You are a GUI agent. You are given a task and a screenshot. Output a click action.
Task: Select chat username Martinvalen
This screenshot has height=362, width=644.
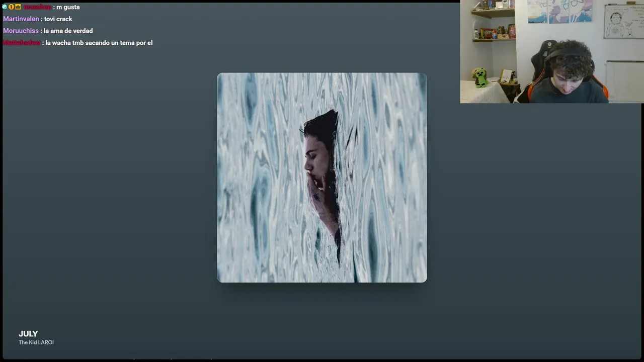pos(21,19)
